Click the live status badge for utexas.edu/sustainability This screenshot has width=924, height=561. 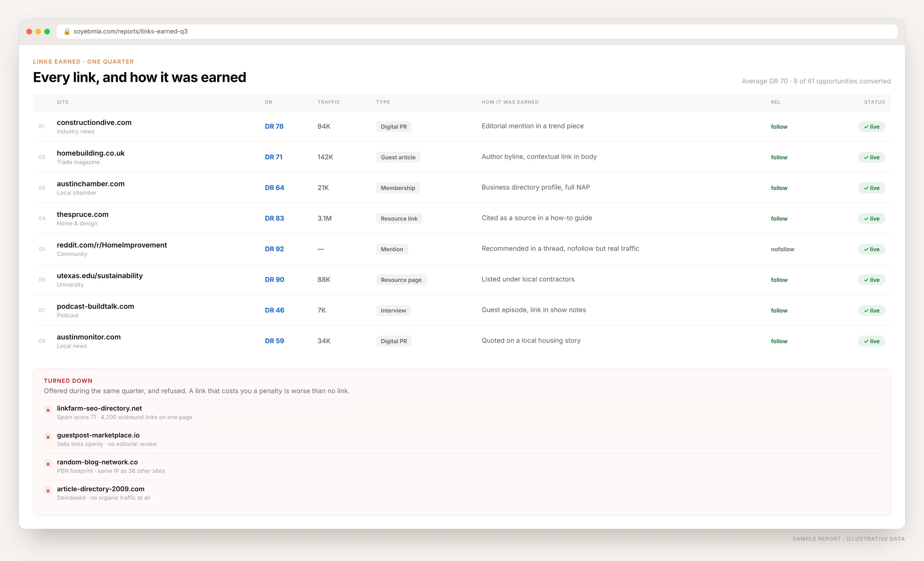click(x=871, y=280)
